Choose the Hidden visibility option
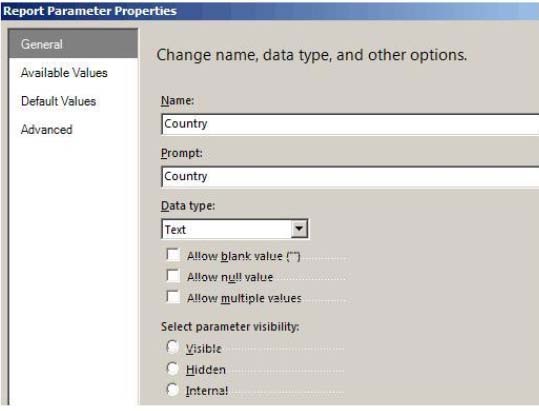 [x=172, y=369]
